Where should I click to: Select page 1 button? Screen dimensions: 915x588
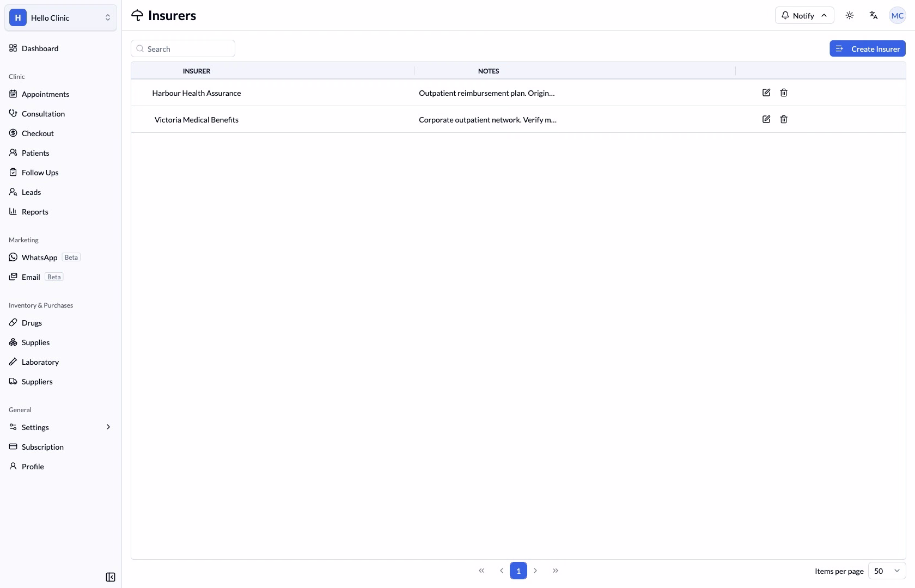518,571
